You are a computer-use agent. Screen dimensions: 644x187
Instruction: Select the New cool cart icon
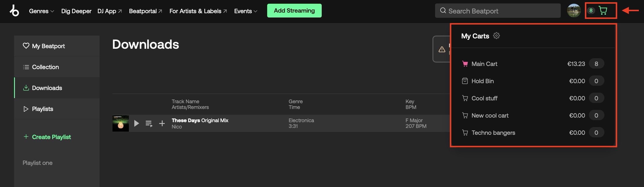[x=465, y=115]
